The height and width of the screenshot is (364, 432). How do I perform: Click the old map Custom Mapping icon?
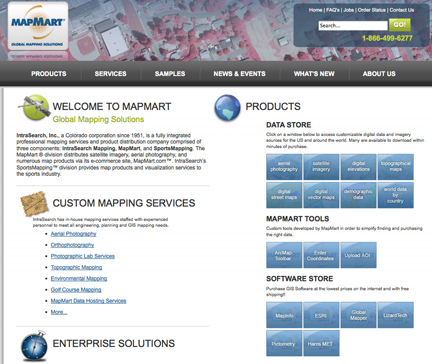point(34,204)
